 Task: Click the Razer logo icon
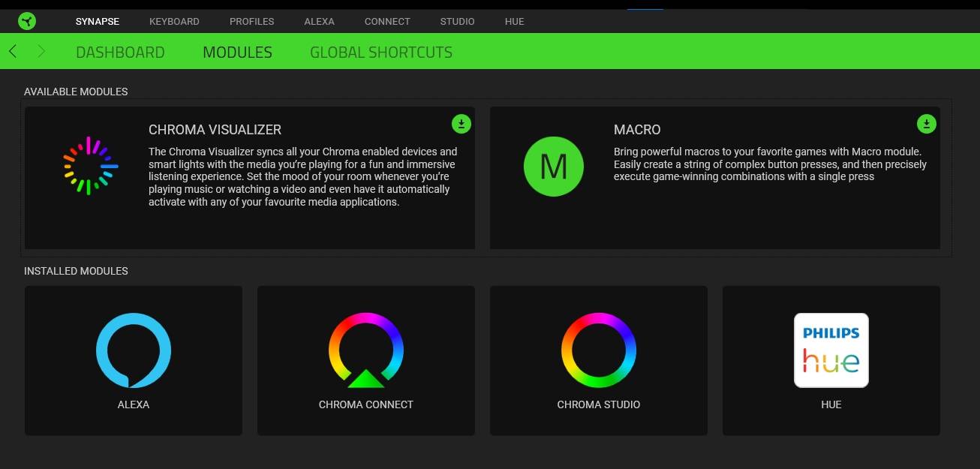coord(27,21)
